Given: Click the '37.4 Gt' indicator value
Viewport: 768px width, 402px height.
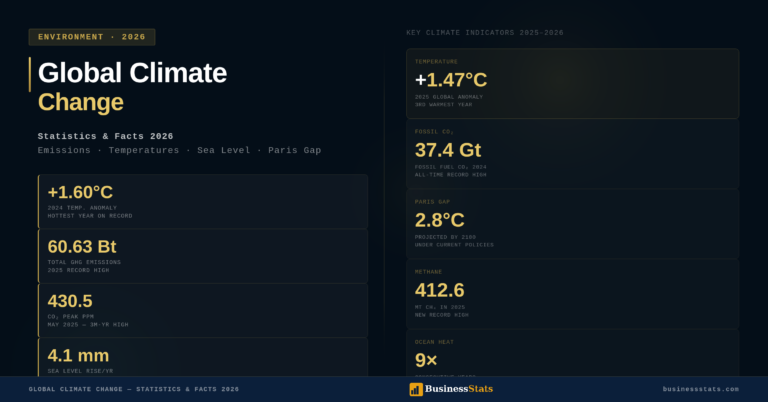Looking at the screenshot, I should tap(448, 150).
